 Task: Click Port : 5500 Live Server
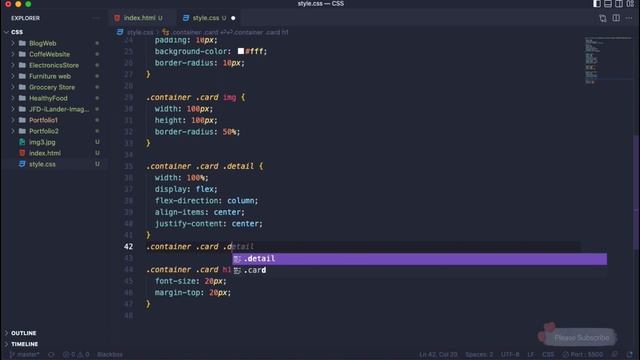[x=583, y=355]
